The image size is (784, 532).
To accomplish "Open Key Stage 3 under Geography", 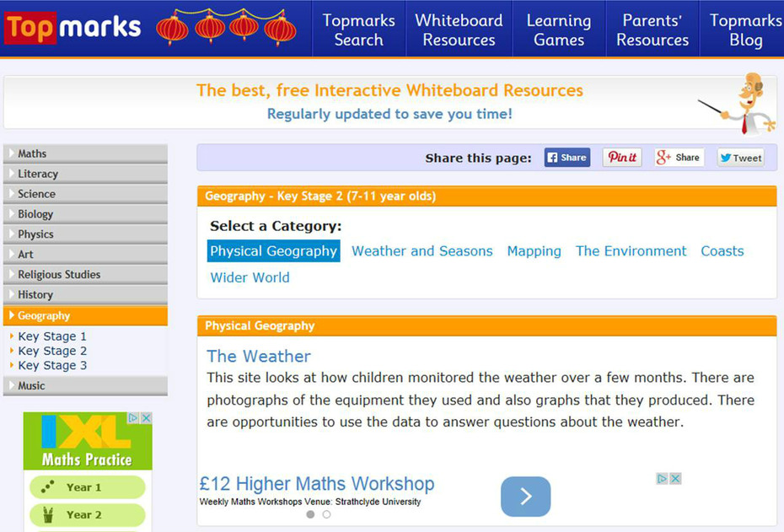I will pyautogui.click(x=52, y=365).
